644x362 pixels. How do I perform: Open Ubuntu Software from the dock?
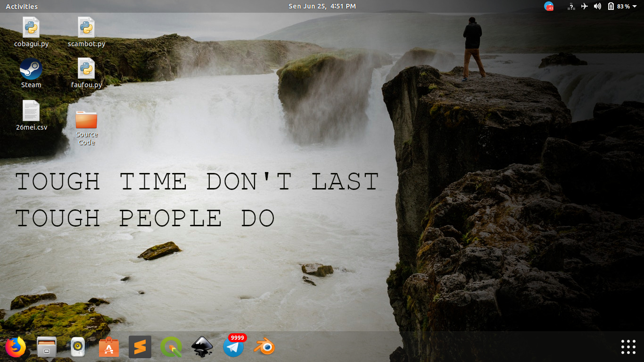click(109, 347)
